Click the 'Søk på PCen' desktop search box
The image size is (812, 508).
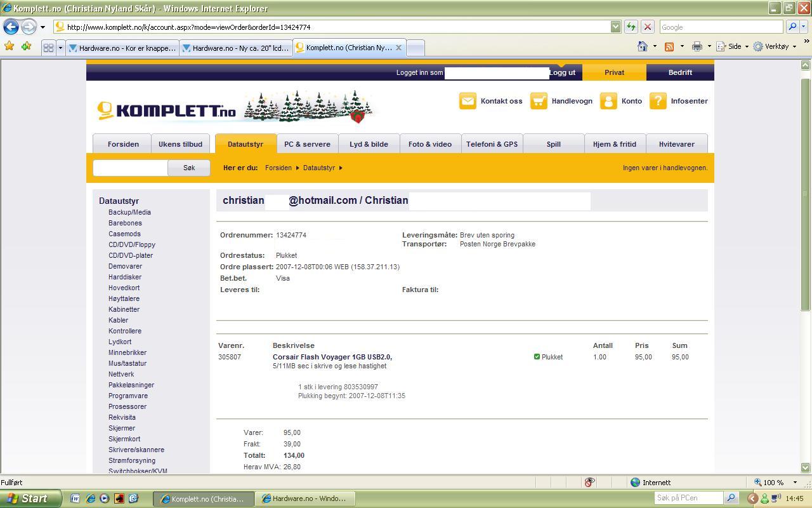coord(689,498)
